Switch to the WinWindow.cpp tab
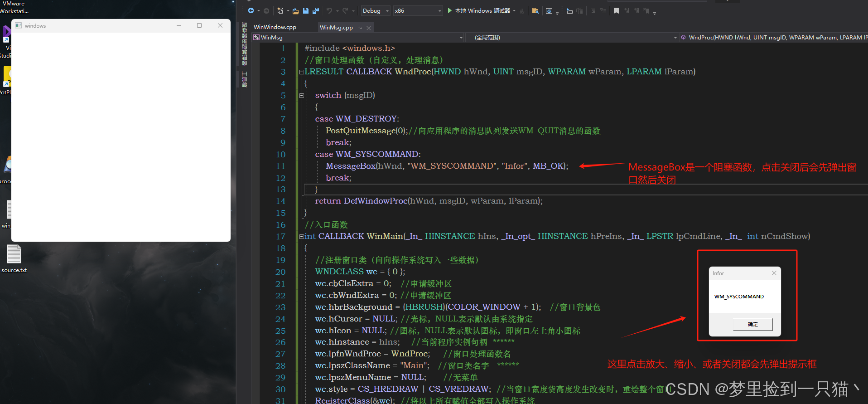 [275, 27]
